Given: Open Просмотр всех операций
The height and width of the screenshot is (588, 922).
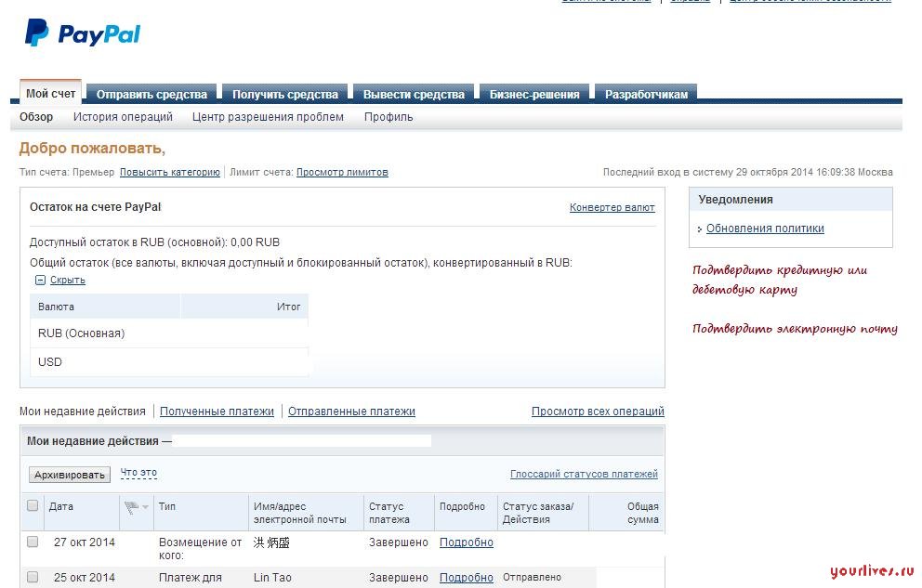Looking at the screenshot, I should point(598,412).
